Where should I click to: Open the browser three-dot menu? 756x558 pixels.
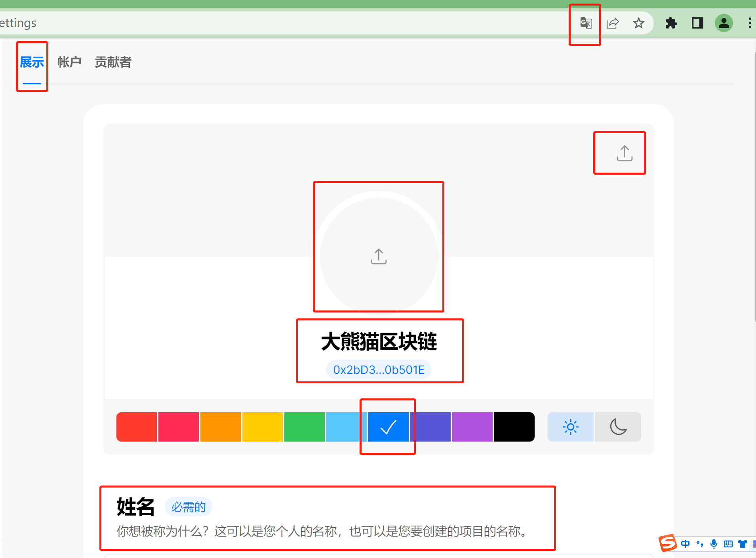749,23
